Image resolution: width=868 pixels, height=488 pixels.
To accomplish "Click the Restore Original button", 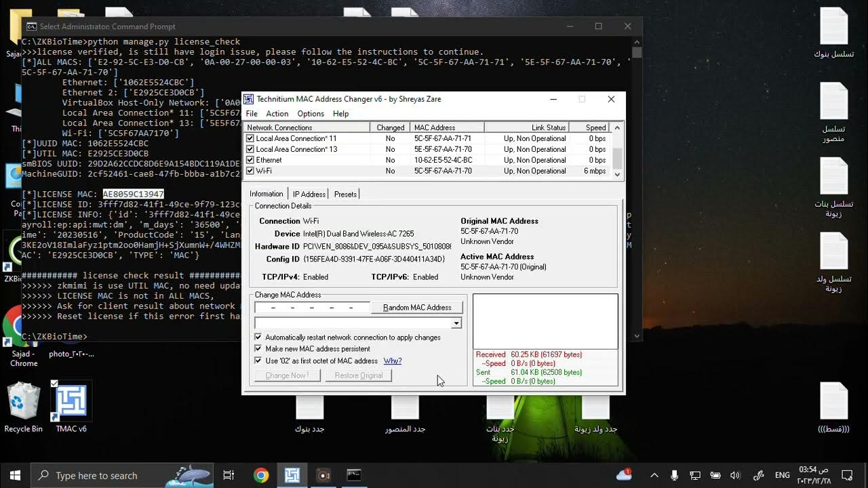I will pyautogui.click(x=359, y=375).
